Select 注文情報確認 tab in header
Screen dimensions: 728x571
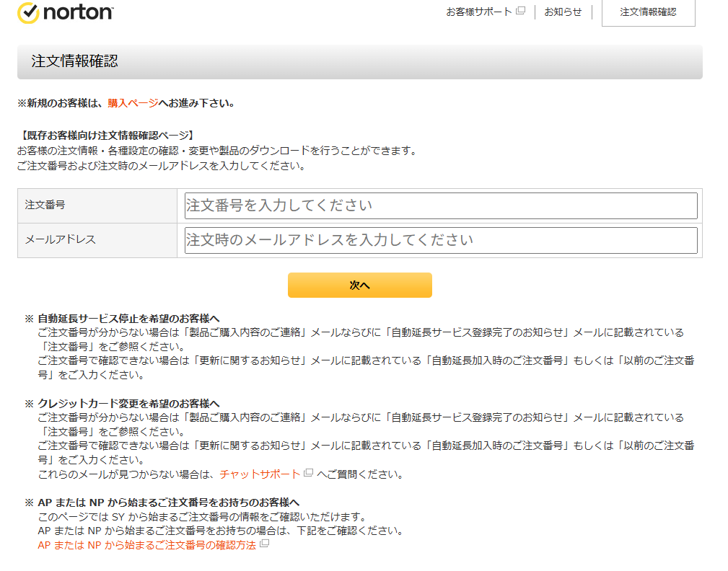point(648,12)
